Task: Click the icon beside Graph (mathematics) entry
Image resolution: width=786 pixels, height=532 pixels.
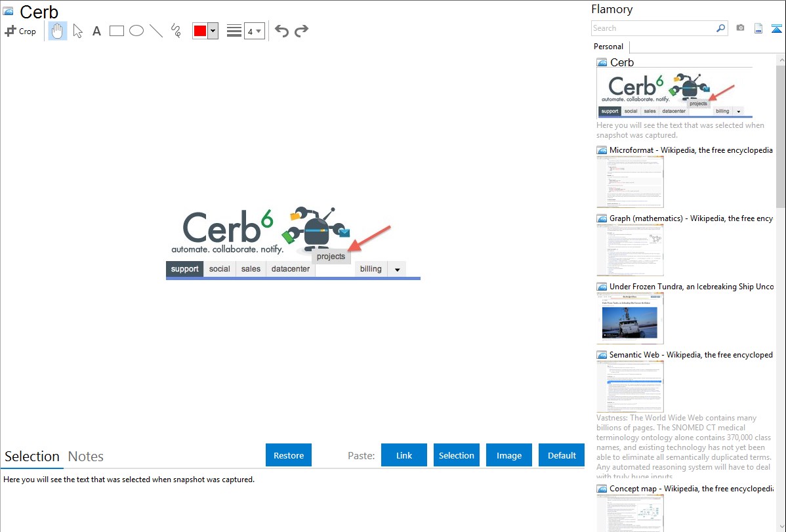Action: pyautogui.click(x=602, y=218)
